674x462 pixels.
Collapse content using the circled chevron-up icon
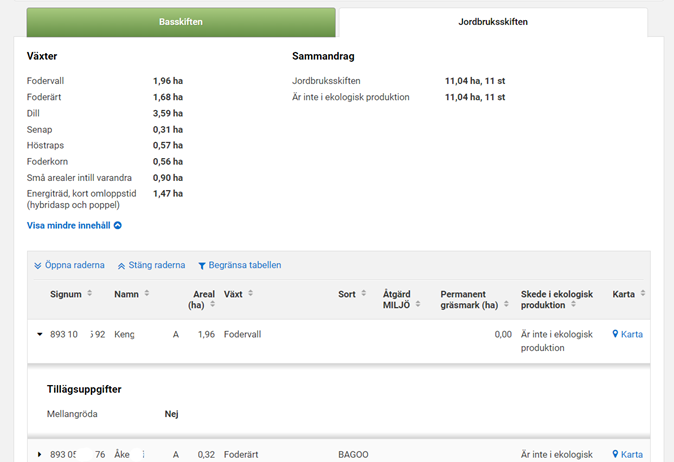[x=118, y=226]
